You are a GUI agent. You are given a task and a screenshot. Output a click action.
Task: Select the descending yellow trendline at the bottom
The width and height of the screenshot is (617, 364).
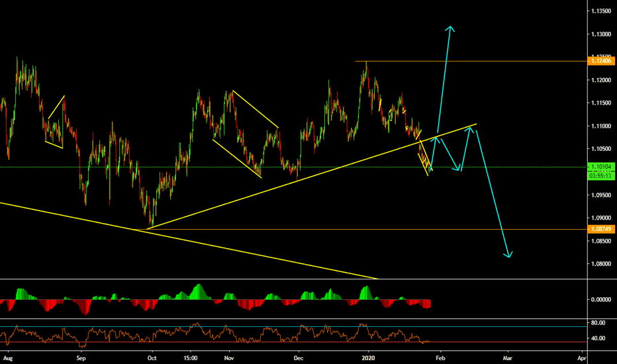tap(189, 240)
